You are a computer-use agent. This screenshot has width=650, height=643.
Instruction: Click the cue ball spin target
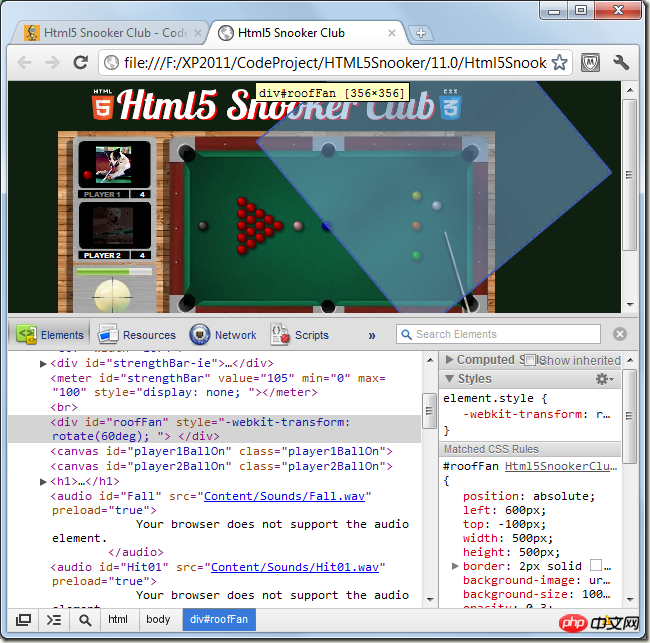tap(112, 296)
